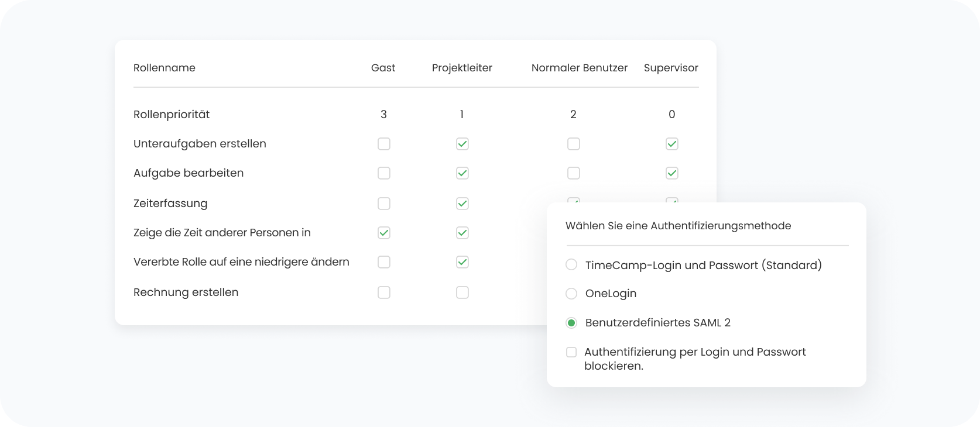Enable Vererbte Rolle ändern for Gast
Image resolution: width=980 pixels, height=427 pixels.
pyautogui.click(x=383, y=262)
